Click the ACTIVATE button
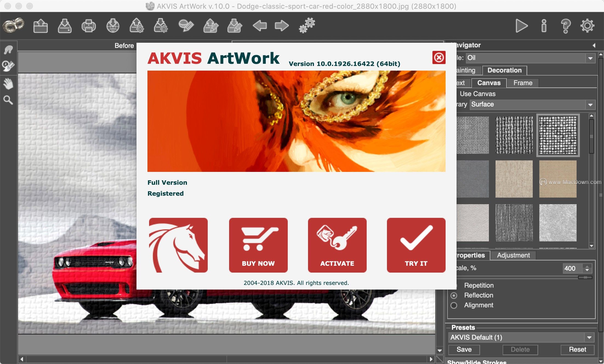 click(x=337, y=245)
